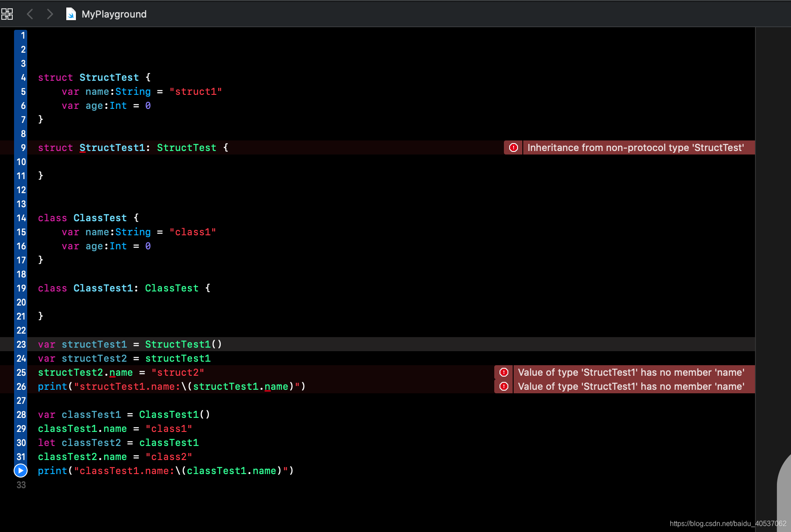Screen dimensions: 791x532
Task: Click age variable on line 16
Action: (x=94, y=246)
